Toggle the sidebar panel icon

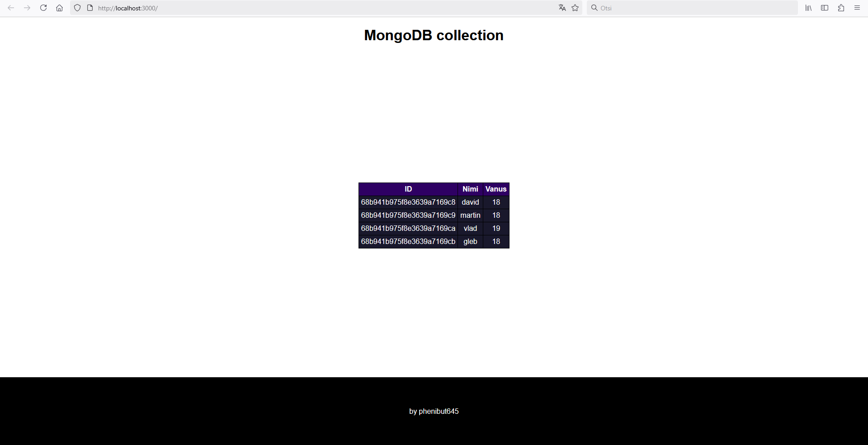[825, 8]
